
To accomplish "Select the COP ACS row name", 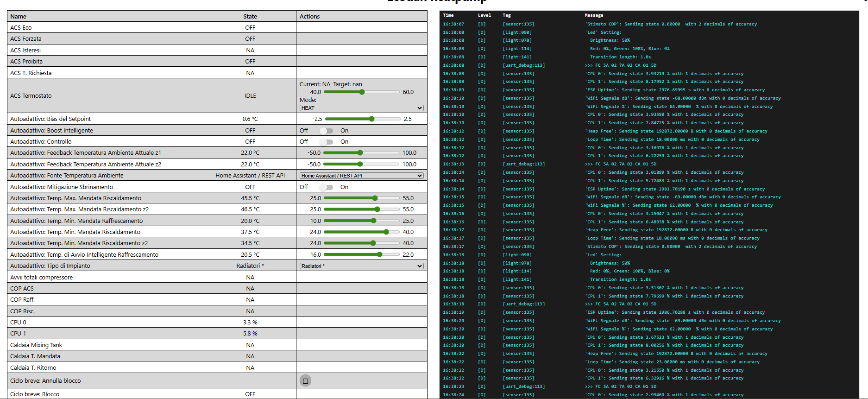I will pos(22,289).
